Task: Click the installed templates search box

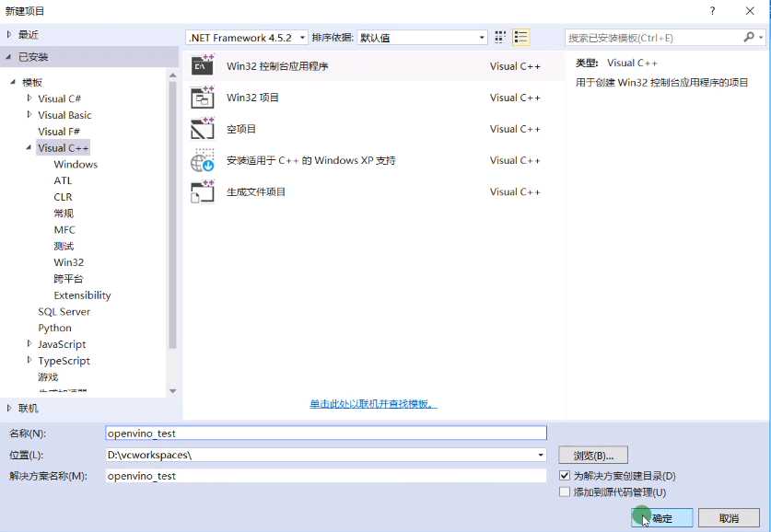Action: coord(654,38)
